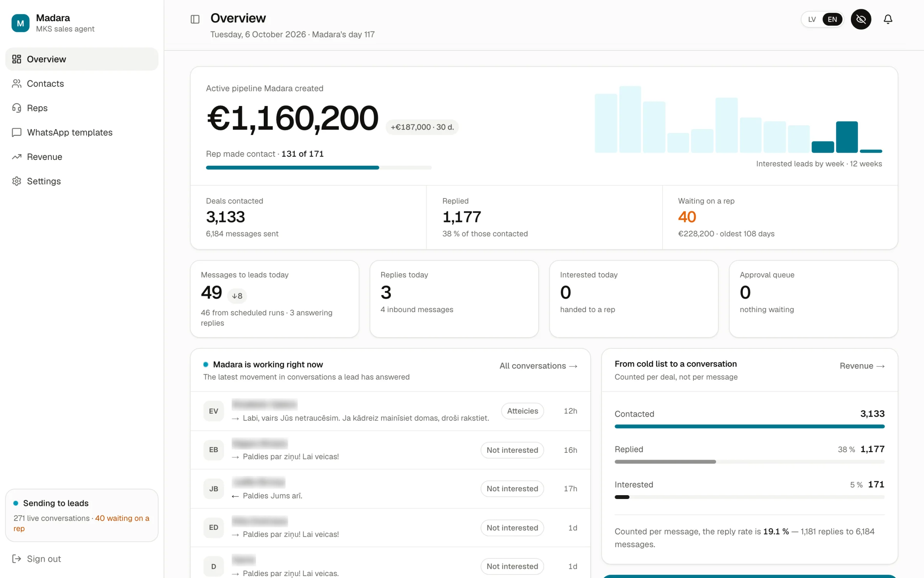
Task: Click the WhatsApp templates chat icon
Action: pos(17,132)
